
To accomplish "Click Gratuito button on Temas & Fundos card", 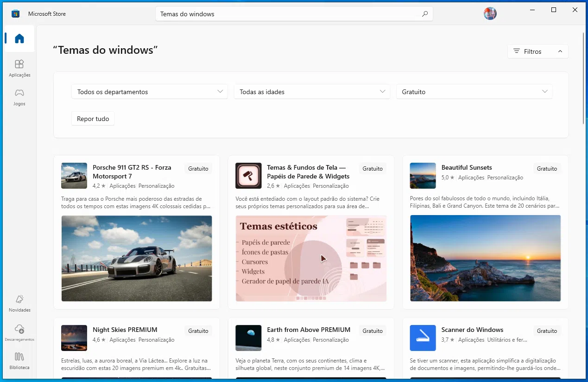I will 373,169.
